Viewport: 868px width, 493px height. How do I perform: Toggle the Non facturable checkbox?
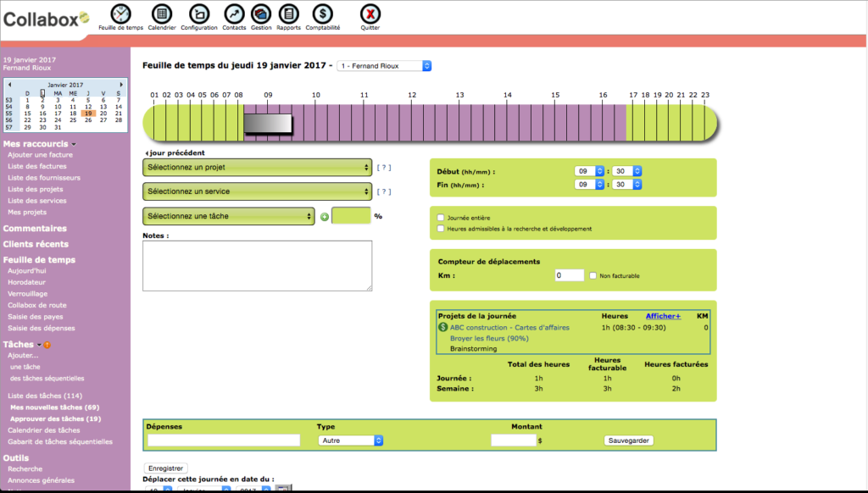coord(593,275)
